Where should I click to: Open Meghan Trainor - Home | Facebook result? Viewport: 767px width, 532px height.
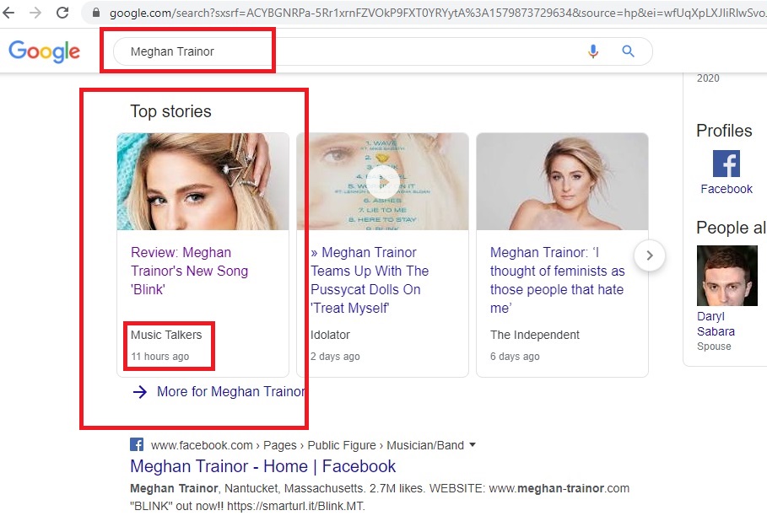pos(262,466)
